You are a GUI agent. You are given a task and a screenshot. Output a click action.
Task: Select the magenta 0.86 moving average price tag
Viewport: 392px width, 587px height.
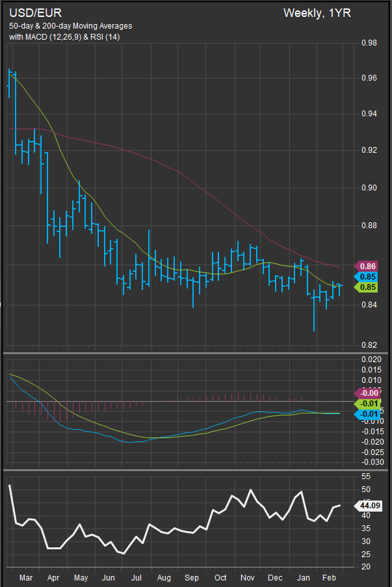[367, 266]
